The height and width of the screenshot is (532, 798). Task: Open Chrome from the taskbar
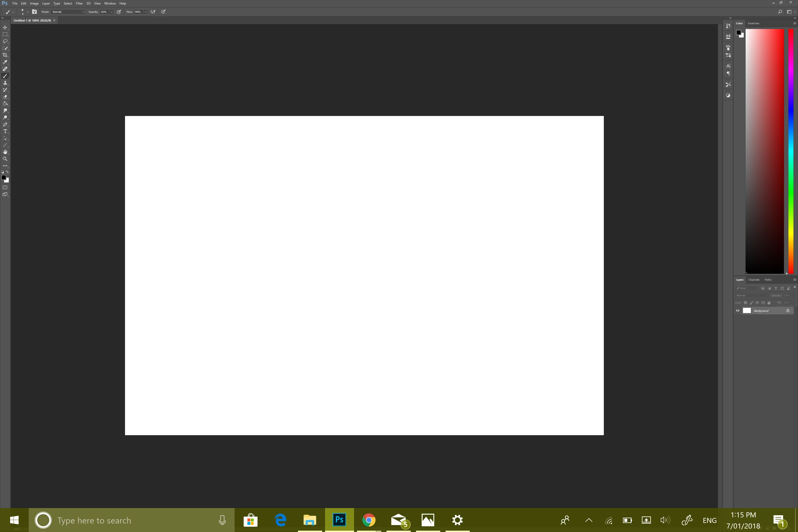click(369, 520)
